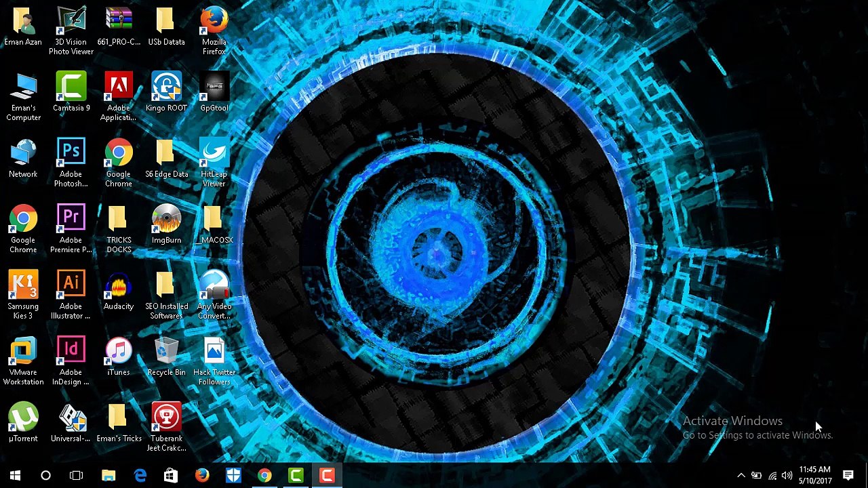Launch the Adobe InDesign shortcut

[x=71, y=361]
